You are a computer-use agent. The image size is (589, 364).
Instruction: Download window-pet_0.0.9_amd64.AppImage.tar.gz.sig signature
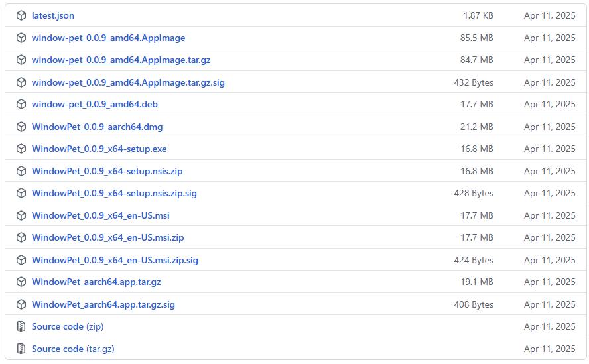point(128,82)
